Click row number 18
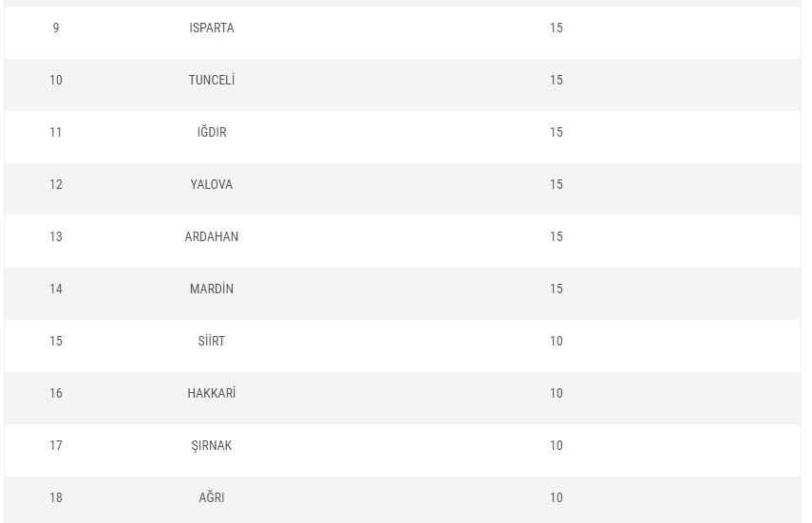 (56, 498)
